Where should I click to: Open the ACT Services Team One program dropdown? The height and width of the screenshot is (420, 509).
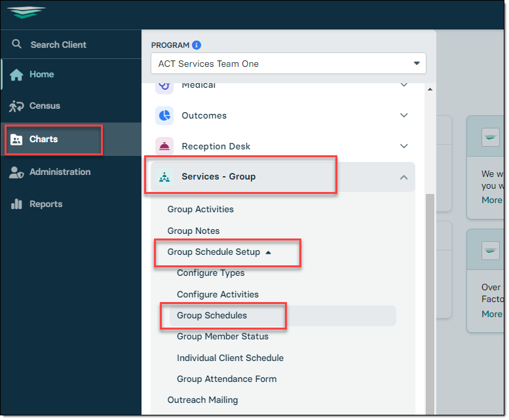pyautogui.click(x=288, y=64)
